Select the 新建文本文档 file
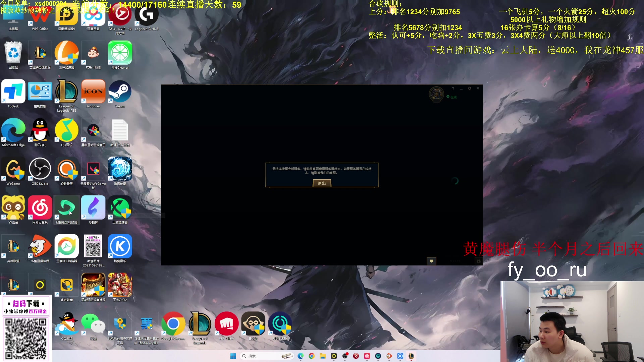Image resolution: width=644 pixels, height=362 pixels. [x=120, y=132]
